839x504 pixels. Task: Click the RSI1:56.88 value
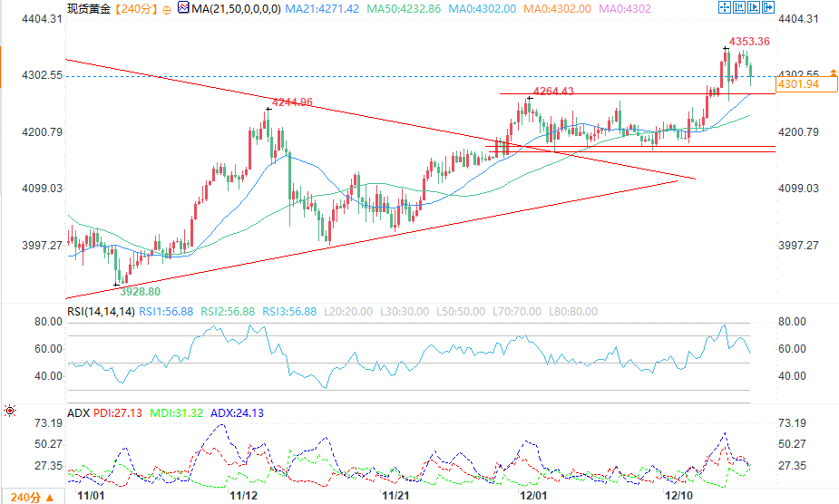pyautogui.click(x=166, y=312)
